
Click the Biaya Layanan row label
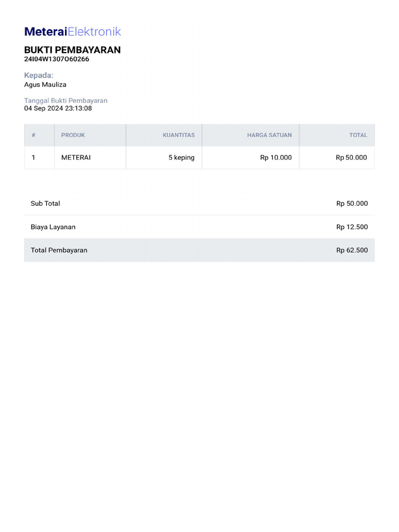coord(53,227)
